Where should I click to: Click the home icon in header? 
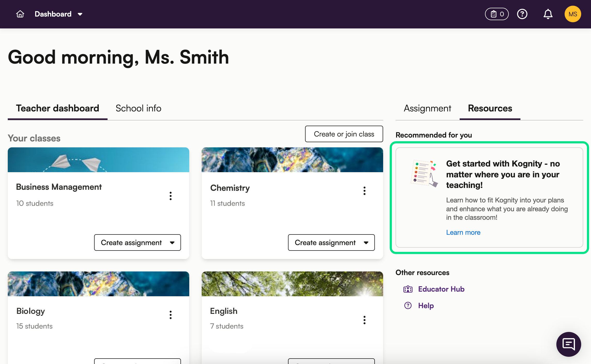click(20, 14)
